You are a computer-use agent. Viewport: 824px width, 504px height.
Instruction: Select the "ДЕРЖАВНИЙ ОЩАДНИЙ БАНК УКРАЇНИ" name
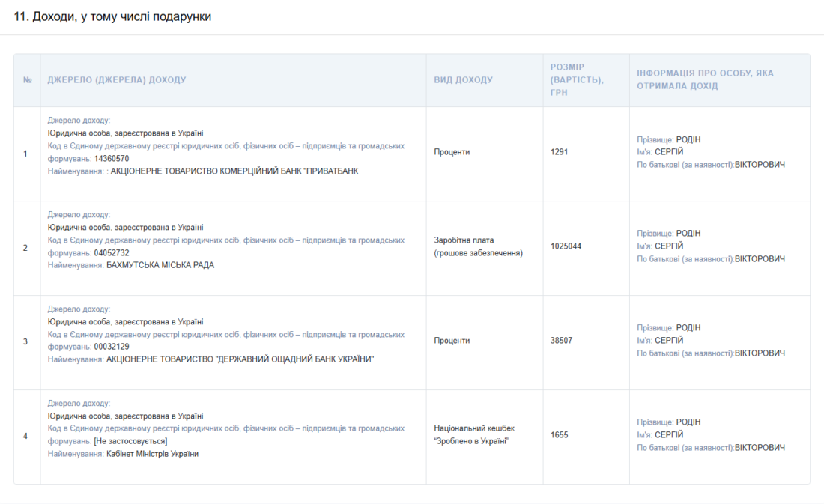coord(240,359)
